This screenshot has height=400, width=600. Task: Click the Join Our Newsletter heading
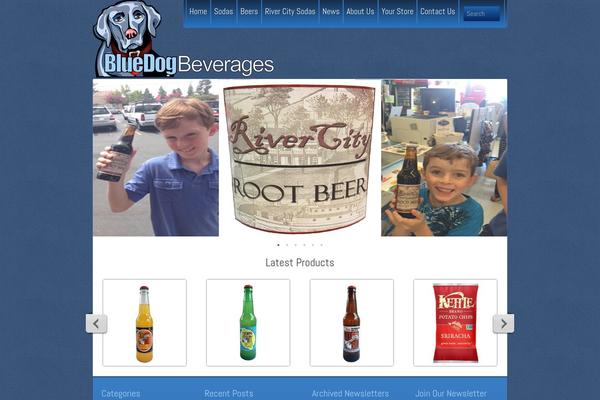(x=451, y=393)
